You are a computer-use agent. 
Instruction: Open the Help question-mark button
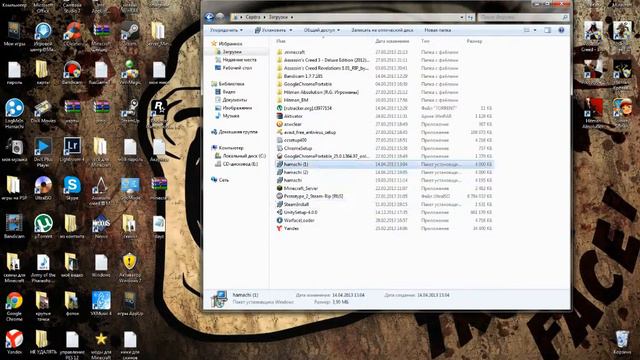pyautogui.click(x=561, y=30)
